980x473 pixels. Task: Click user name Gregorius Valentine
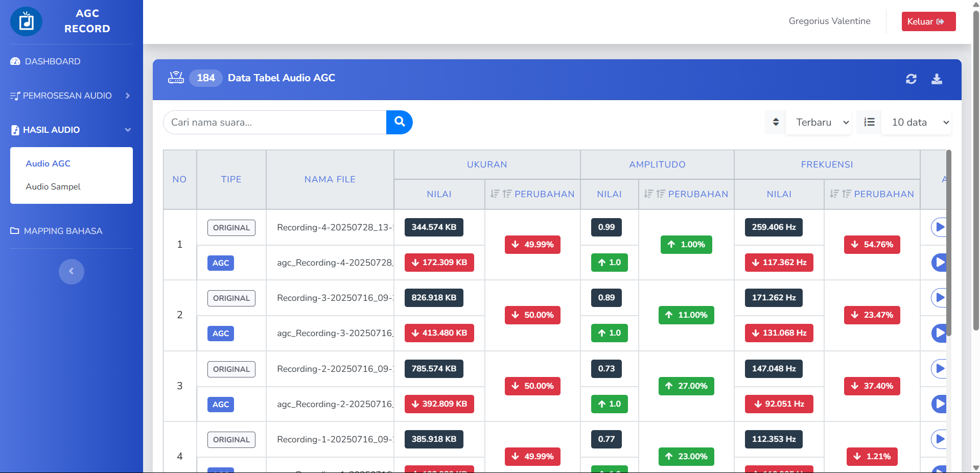pos(829,21)
